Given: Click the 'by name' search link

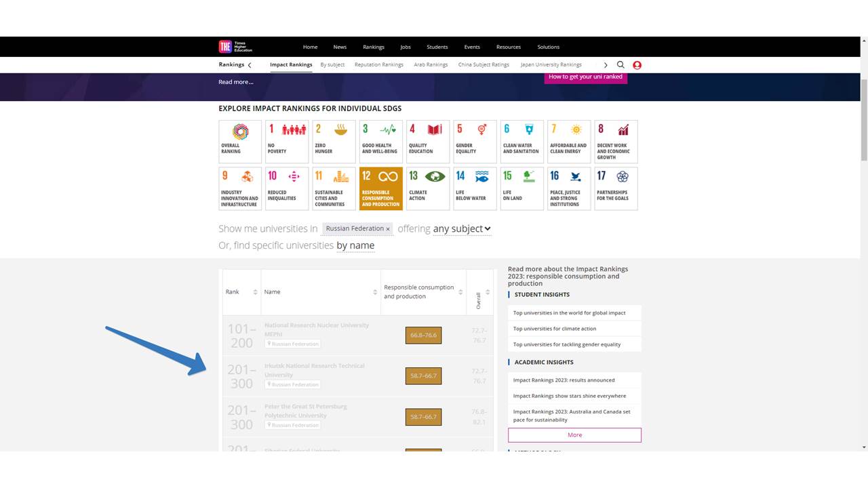Looking at the screenshot, I should tap(355, 245).
